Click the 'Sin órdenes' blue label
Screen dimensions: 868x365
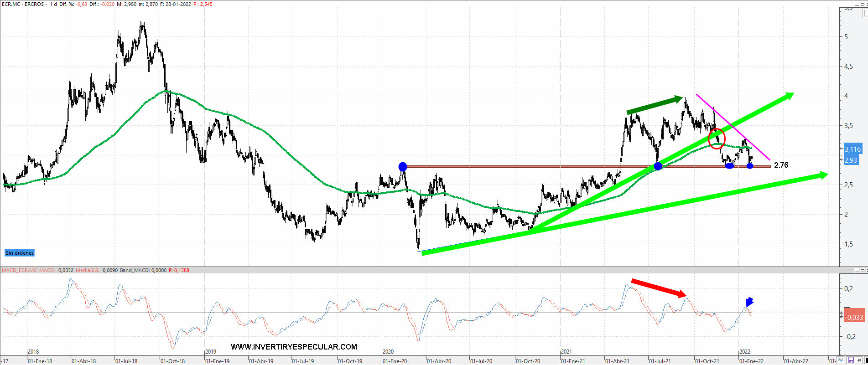point(20,253)
